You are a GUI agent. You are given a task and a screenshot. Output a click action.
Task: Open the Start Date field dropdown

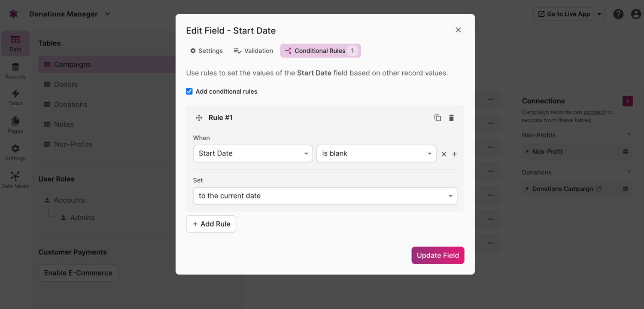253,153
